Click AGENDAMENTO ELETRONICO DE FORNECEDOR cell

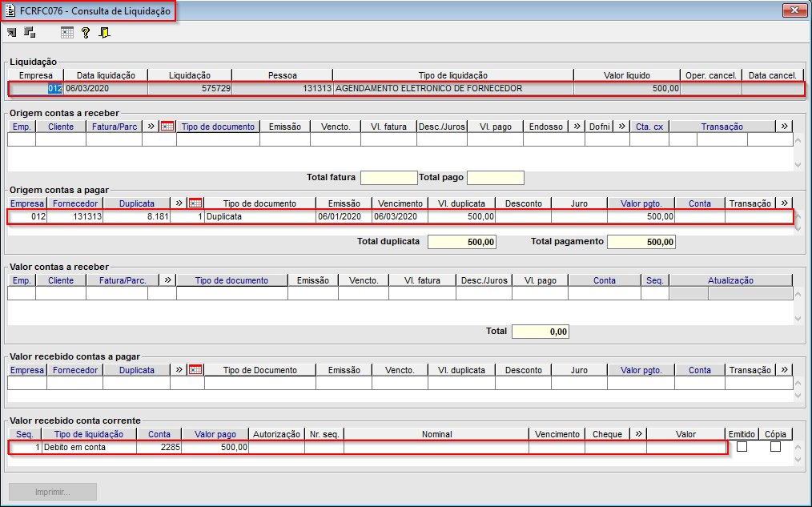(453, 89)
